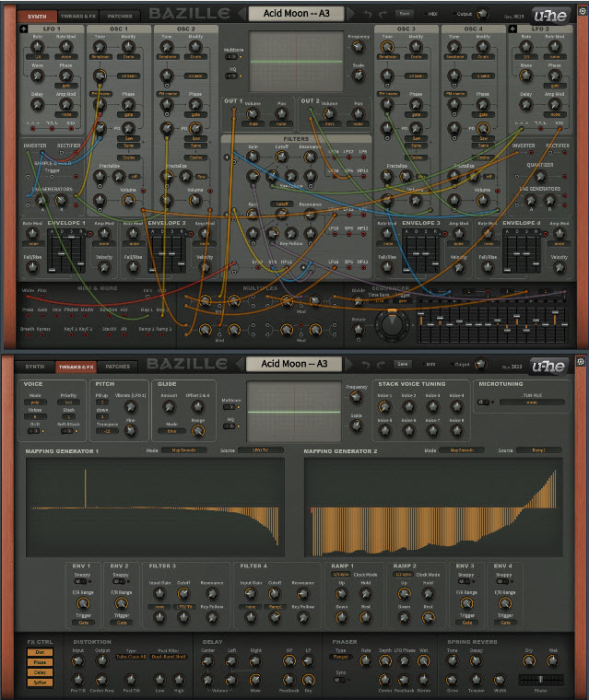Click plus icon beside LFO 1 header

coord(24,29)
